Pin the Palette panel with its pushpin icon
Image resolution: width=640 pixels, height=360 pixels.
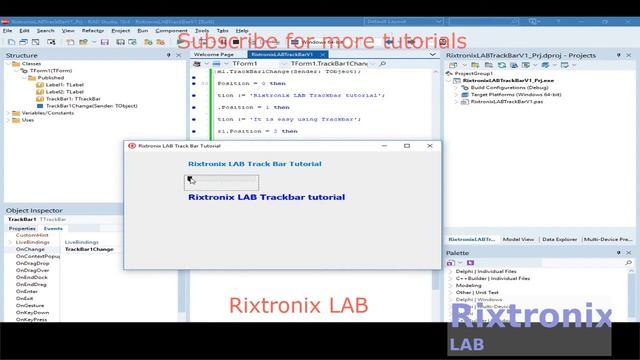[x=619, y=253]
